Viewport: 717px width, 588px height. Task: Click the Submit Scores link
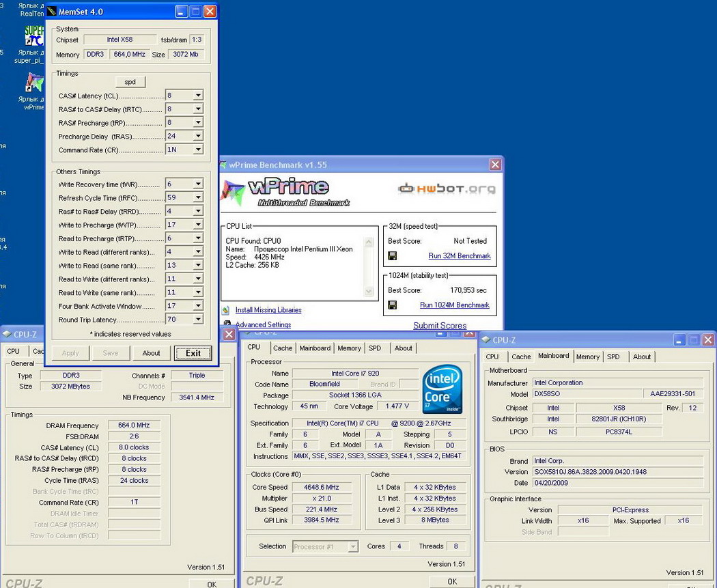point(440,326)
